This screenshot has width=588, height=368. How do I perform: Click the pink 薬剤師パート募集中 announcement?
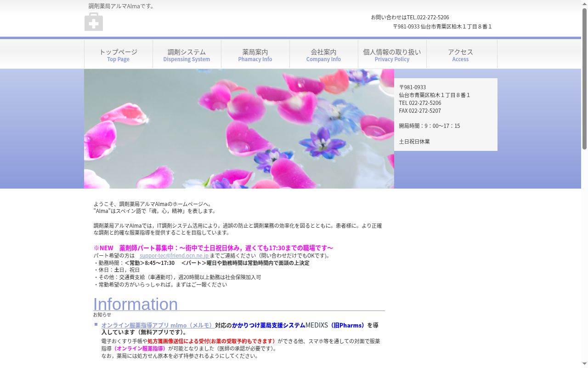(x=214, y=248)
